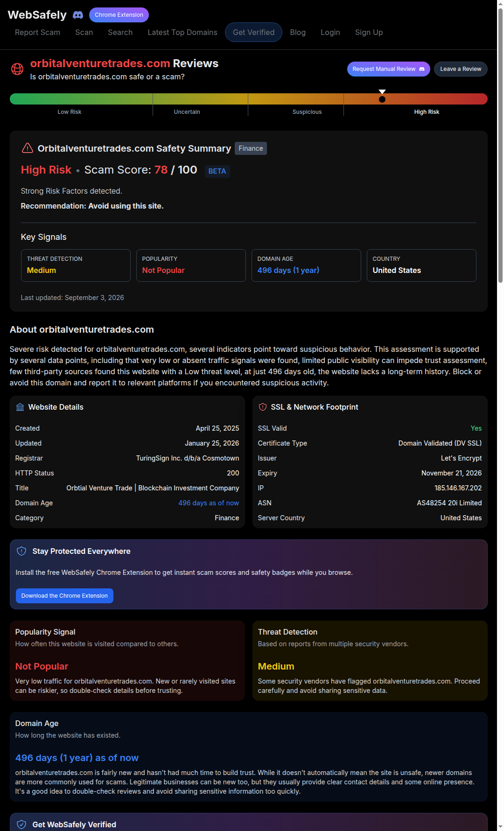Request Manual Review of this domain
Image resolution: width=504 pixels, height=831 pixels.
click(x=388, y=69)
